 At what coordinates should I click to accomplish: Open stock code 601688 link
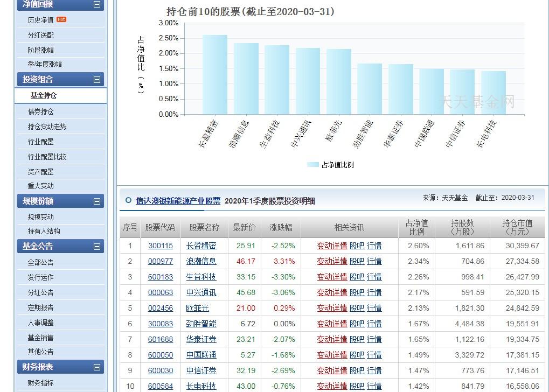pos(161,339)
